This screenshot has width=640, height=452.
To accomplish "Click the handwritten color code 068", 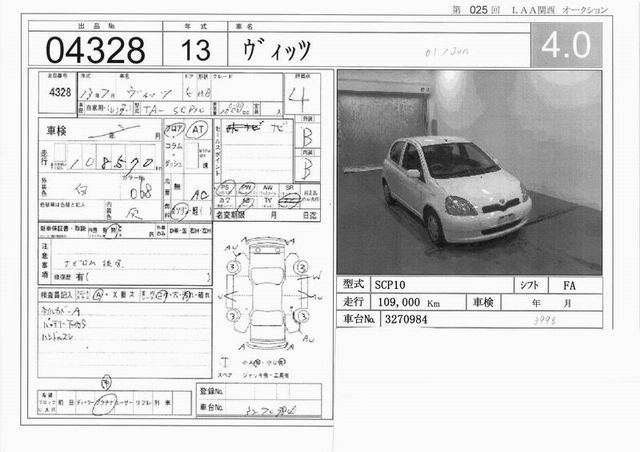I will [141, 192].
